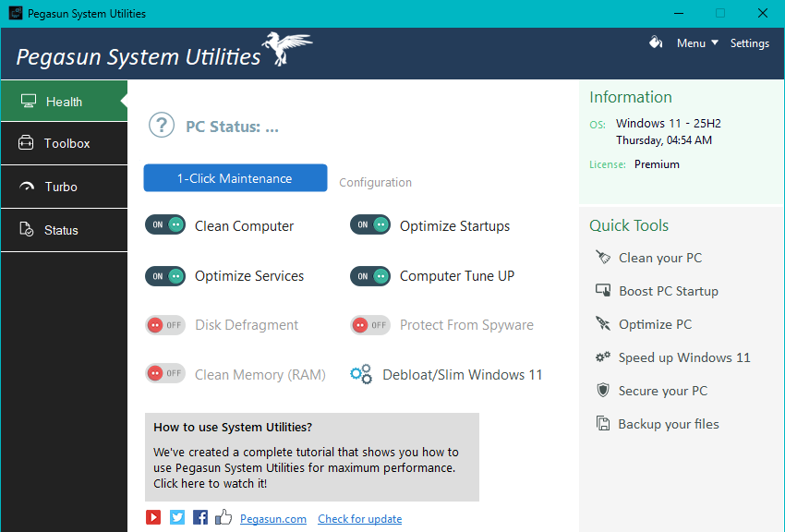Switch on Clean Memory (RAM) toggle
Screen dimensions: 785x532
point(165,375)
